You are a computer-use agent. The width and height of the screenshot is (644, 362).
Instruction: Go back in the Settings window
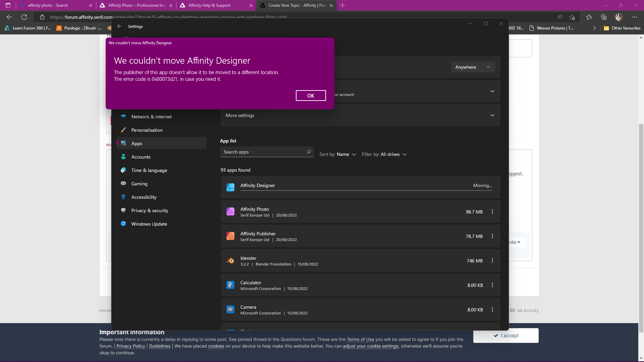[x=119, y=26]
